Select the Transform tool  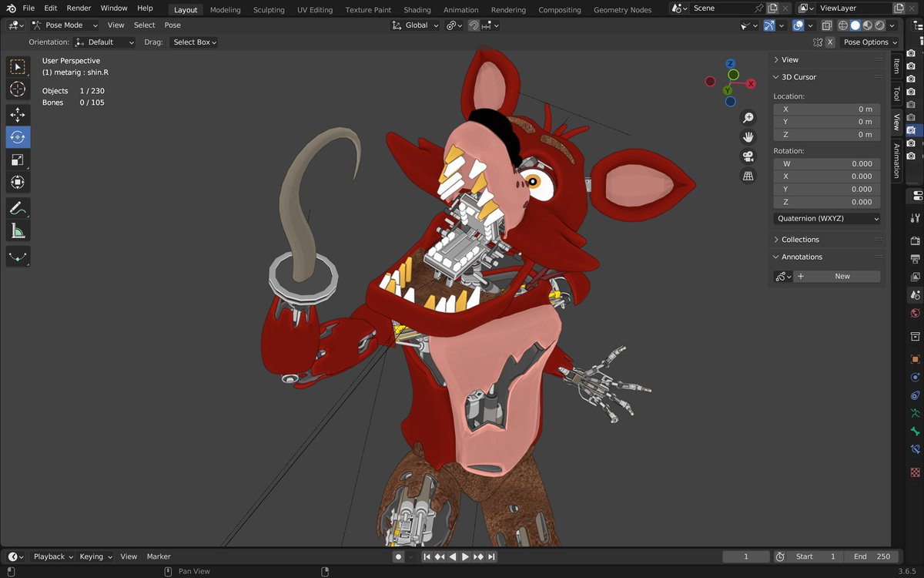(x=18, y=183)
